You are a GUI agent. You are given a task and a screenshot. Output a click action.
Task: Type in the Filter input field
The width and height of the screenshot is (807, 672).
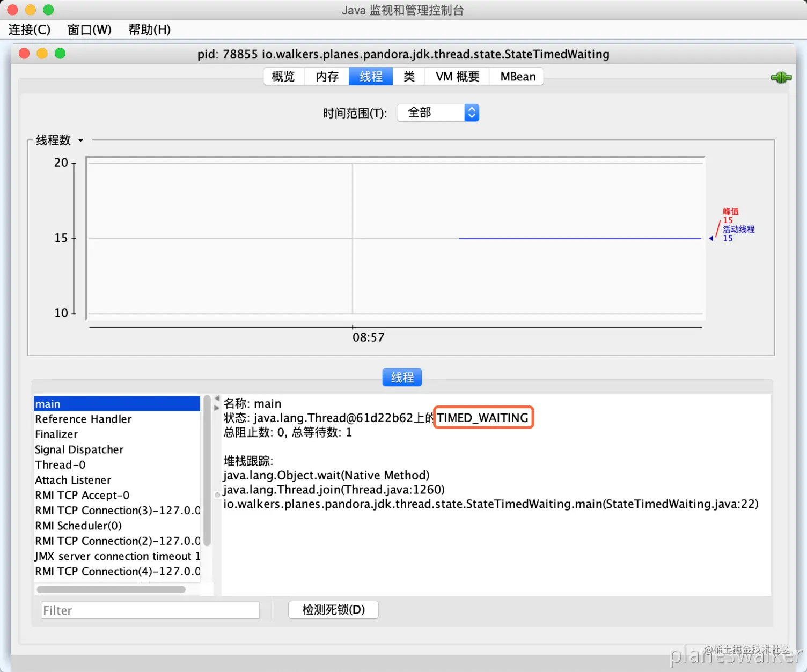tap(150, 610)
